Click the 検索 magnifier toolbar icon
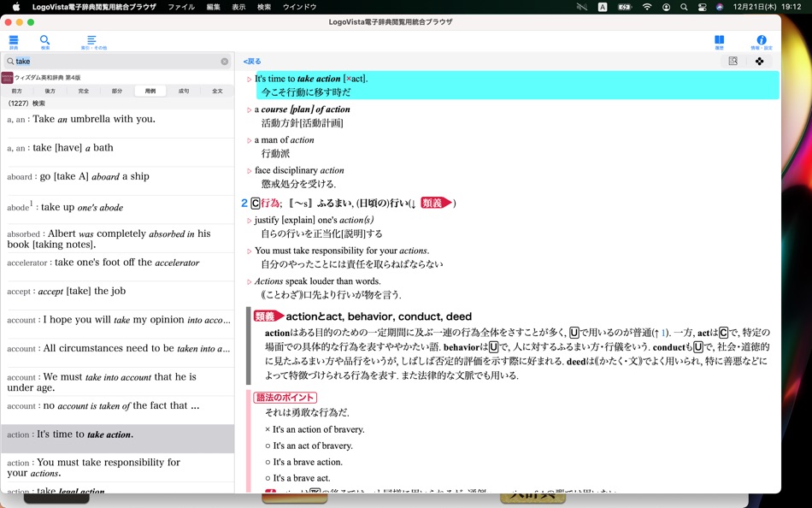This screenshot has width=812, height=508. (x=45, y=41)
